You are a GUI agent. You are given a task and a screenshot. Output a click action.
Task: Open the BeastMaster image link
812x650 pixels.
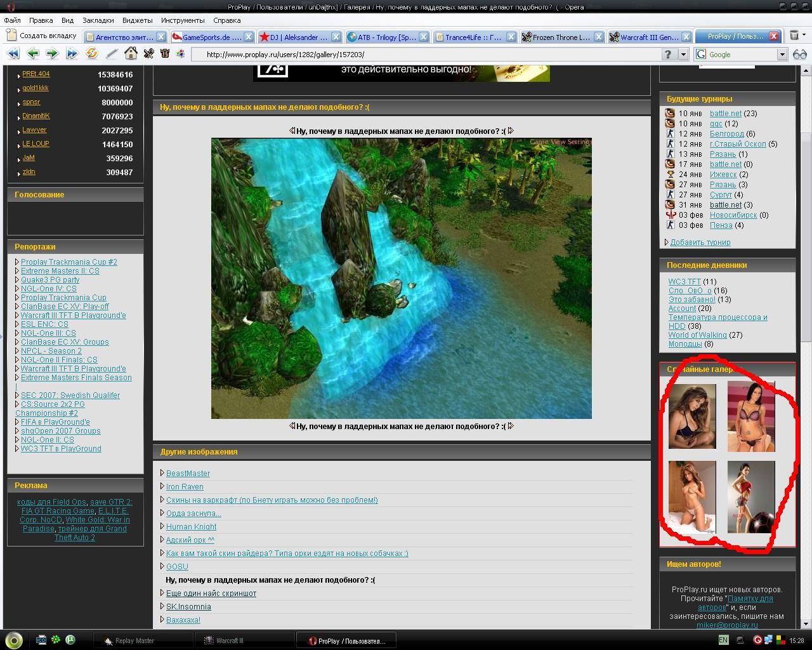point(188,474)
